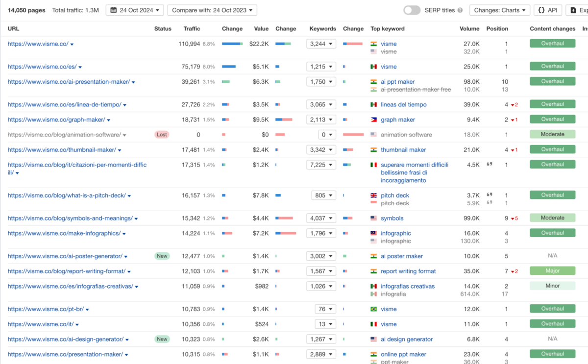Click the help icon next to SERP titles
588x364 pixels.
[x=460, y=10]
